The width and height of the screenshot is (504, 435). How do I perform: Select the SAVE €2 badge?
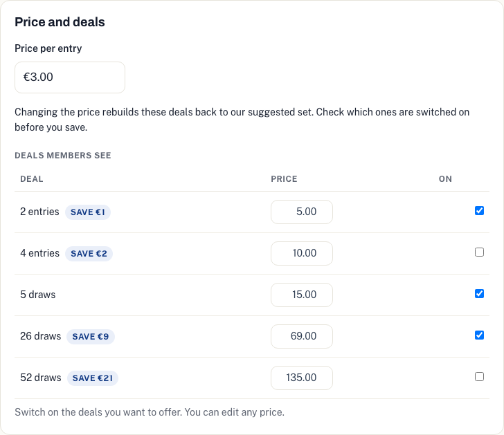click(89, 254)
